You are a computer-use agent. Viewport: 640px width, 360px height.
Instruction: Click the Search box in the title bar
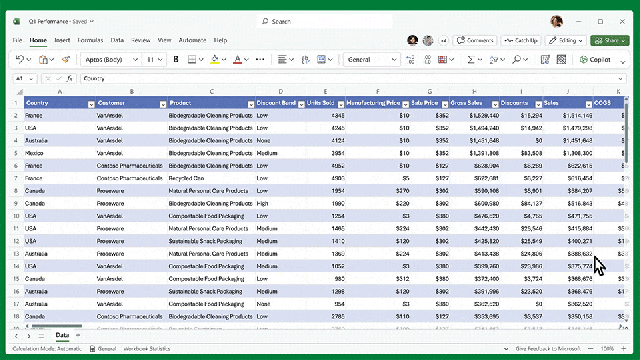point(325,21)
